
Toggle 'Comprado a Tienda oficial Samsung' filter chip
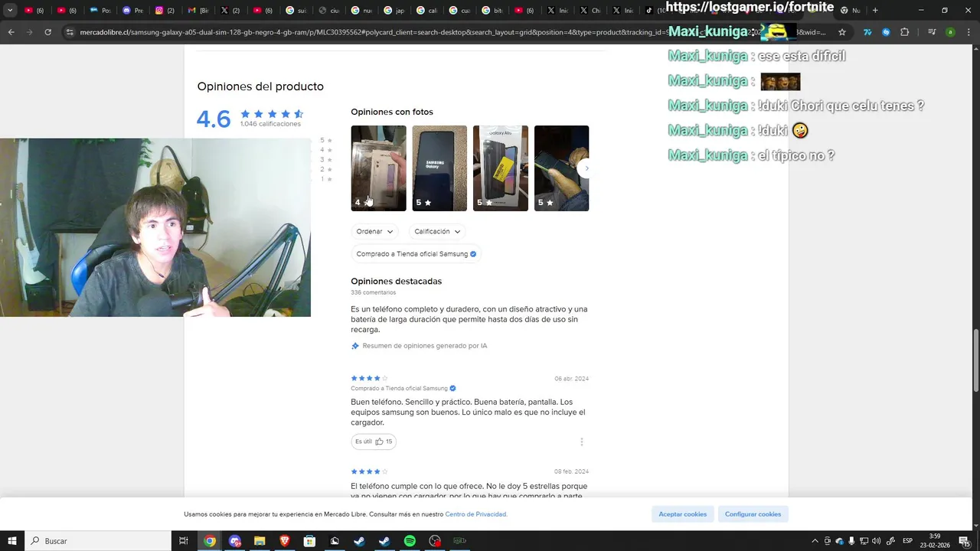[x=416, y=254]
